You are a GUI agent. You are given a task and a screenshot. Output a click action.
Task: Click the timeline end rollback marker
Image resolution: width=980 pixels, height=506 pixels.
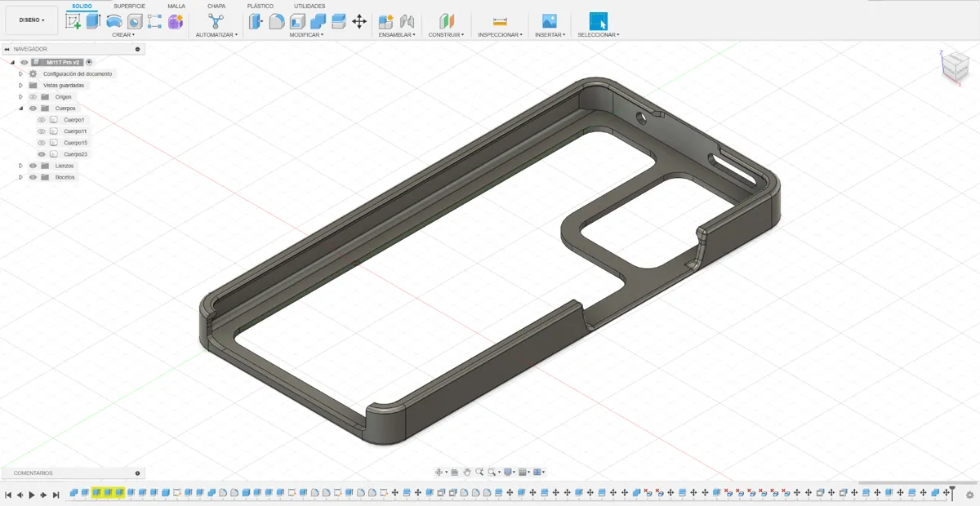pyautogui.click(x=951, y=492)
